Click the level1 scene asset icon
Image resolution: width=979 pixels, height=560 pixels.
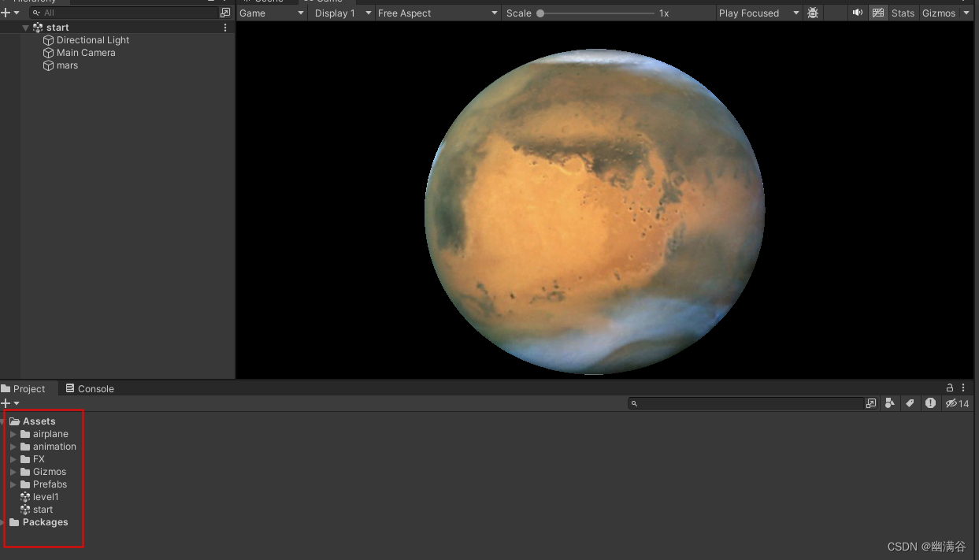pos(25,497)
